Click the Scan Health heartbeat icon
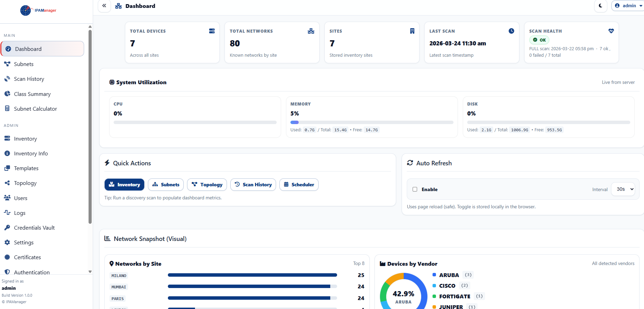Viewport: 644px width, 309px height. 611,31
